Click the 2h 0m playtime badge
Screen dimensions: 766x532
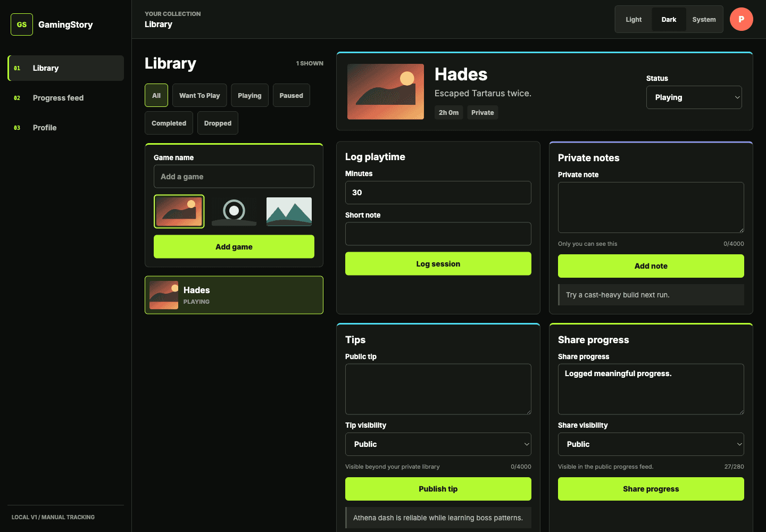(448, 113)
